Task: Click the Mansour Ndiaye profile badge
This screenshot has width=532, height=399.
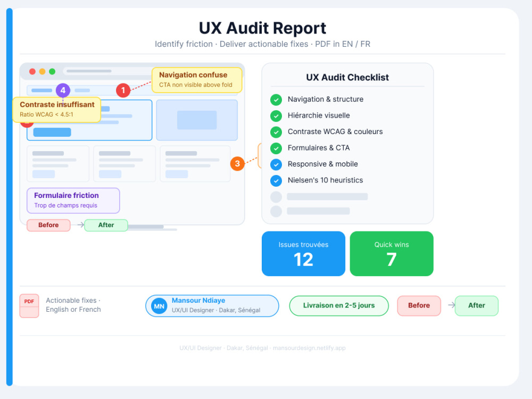Action: point(212,306)
